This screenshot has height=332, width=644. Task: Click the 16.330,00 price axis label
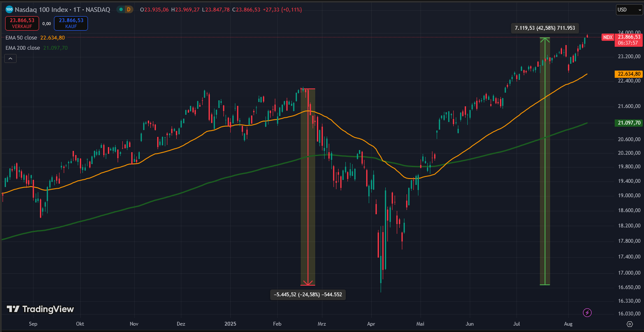[628, 301]
